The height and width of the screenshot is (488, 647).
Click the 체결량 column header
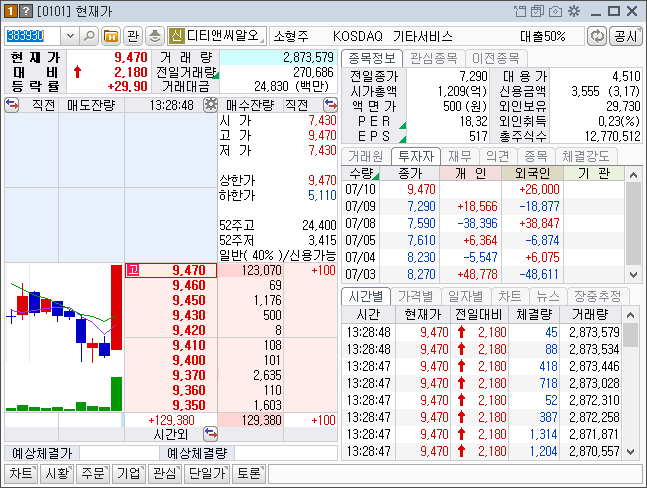point(534,315)
